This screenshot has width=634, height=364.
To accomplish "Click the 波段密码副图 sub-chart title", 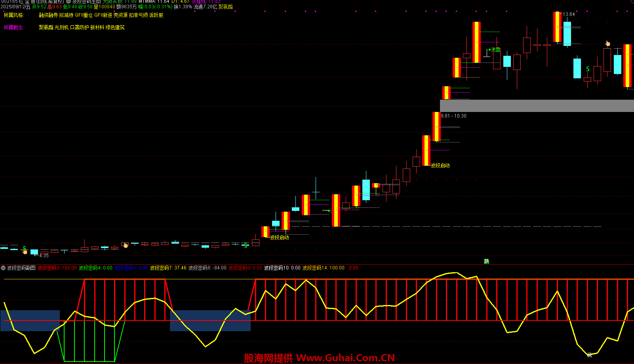I will [21, 268].
